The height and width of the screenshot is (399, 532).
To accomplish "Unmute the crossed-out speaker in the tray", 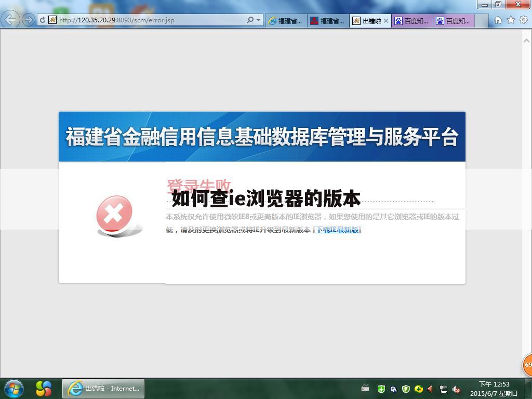I will pos(456,389).
